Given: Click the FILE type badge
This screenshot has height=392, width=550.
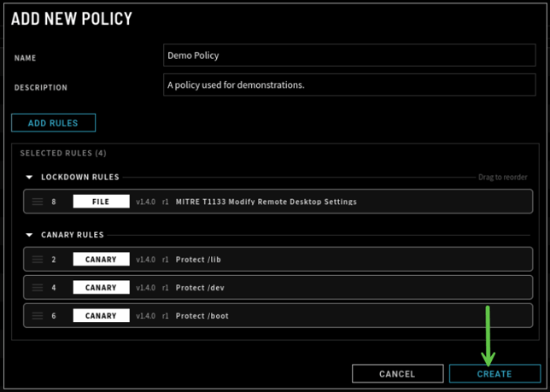Looking at the screenshot, I should [x=101, y=202].
